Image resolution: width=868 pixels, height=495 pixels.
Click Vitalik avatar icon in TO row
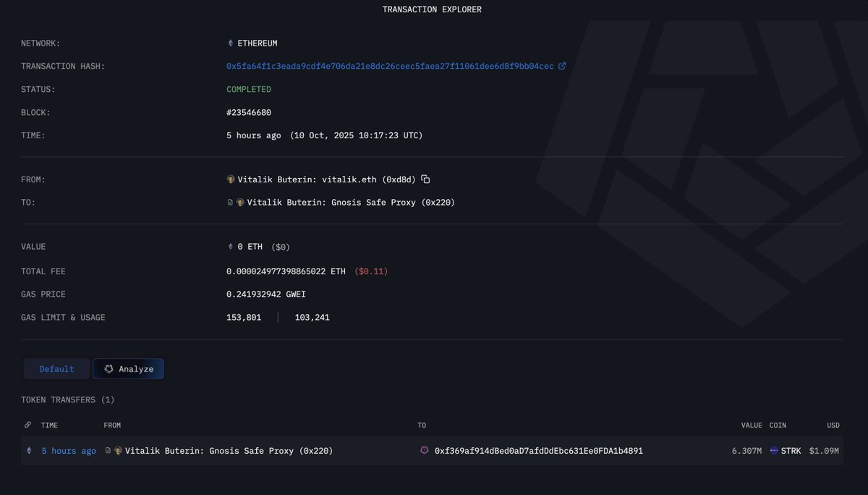[240, 203]
